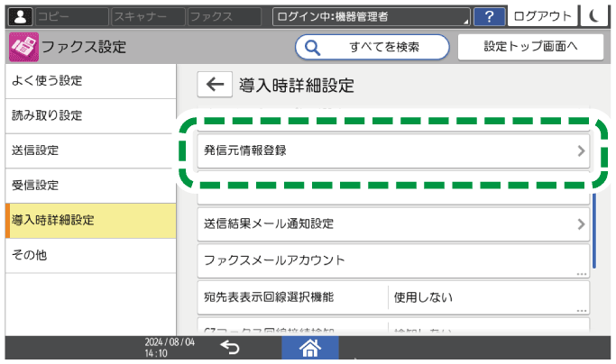
Task: Select 送信設定 in sidebar
Action: tap(91, 150)
